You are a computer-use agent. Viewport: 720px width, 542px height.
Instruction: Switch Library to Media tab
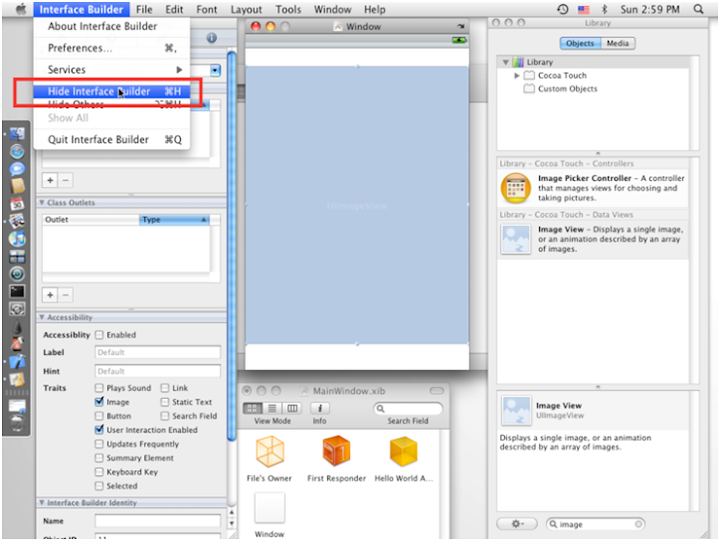618,43
